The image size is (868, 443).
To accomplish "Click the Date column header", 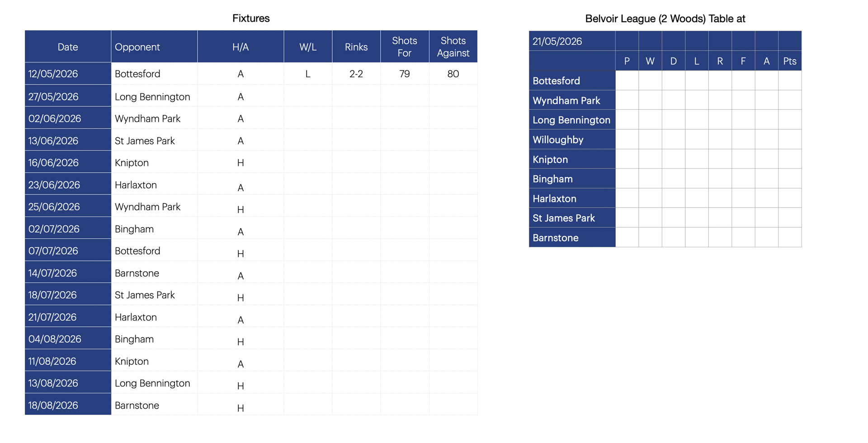I will click(68, 47).
